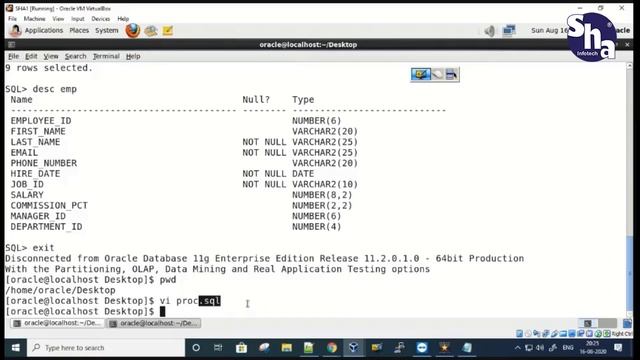Open the Windows Start menu
640x360 pixels.
16,348
